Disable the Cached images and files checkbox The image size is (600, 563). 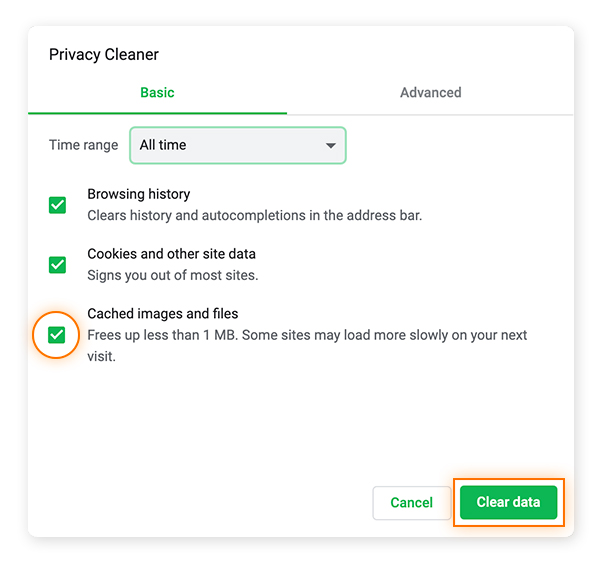click(x=57, y=335)
